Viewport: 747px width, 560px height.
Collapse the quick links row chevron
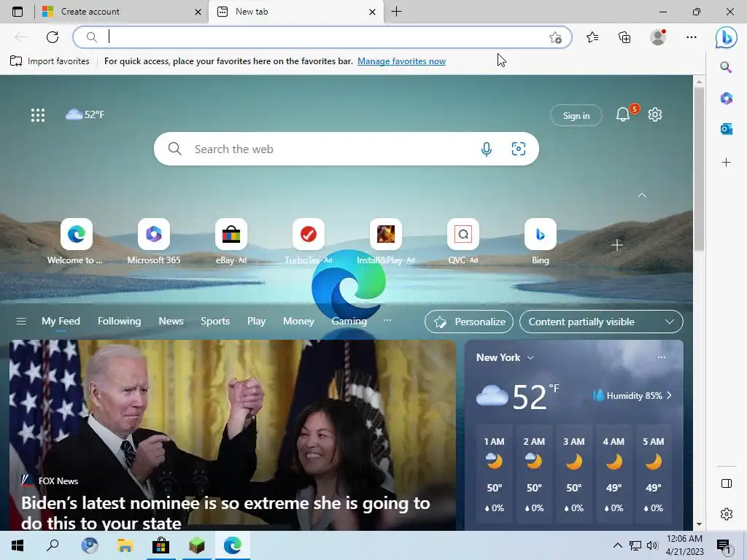[642, 195]
